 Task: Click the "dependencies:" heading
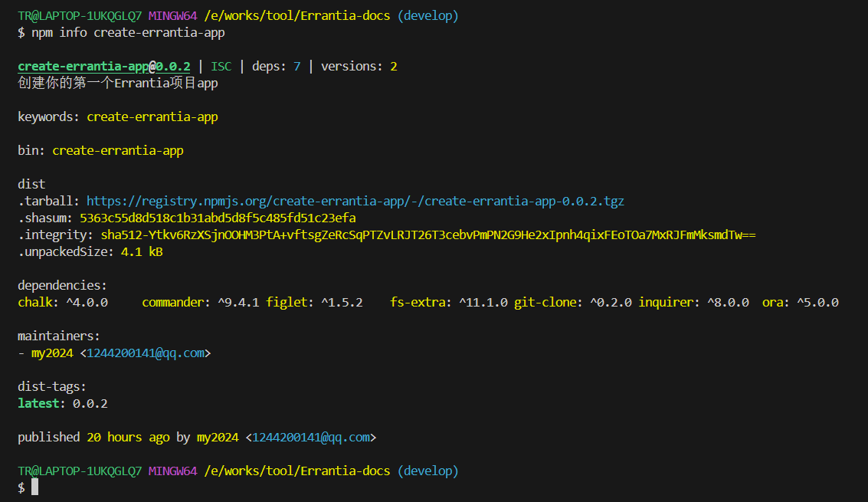pos(62,285)
